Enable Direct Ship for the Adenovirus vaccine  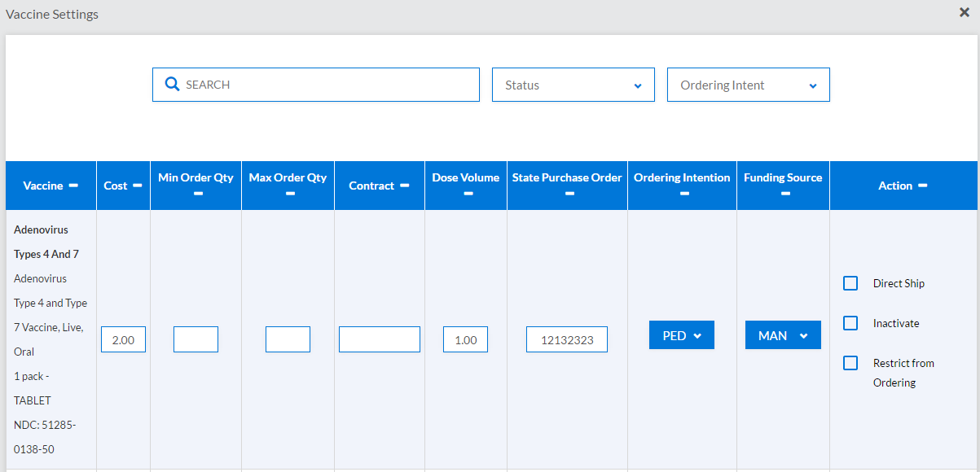click(x=850, y=283)
